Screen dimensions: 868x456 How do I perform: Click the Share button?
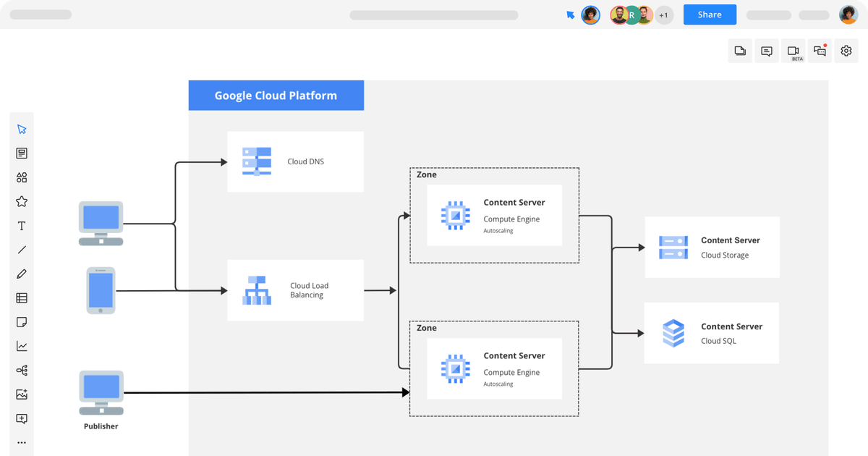709,14
